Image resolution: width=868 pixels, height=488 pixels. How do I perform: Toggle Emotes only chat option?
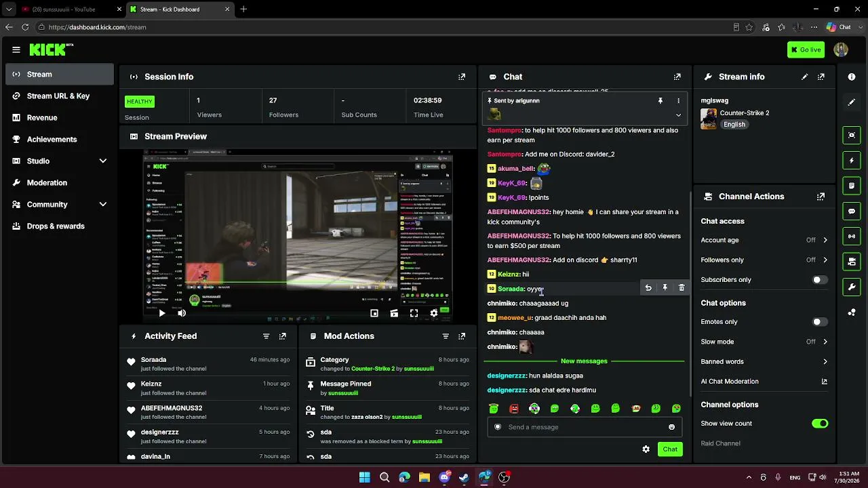click(820, 322)
